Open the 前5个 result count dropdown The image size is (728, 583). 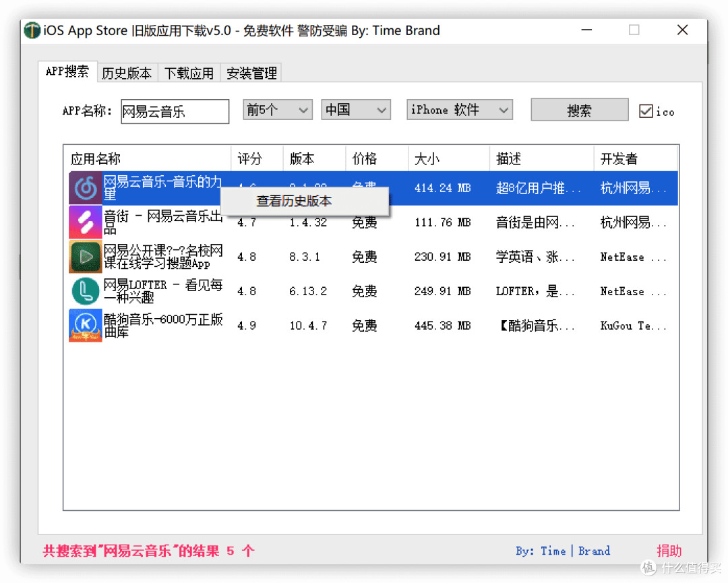[277, 110]
